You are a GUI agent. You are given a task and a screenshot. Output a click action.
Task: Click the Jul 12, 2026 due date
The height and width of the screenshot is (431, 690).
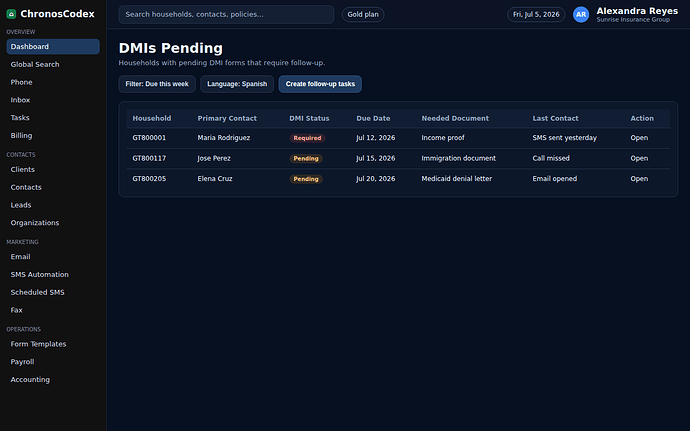[376, 138]
